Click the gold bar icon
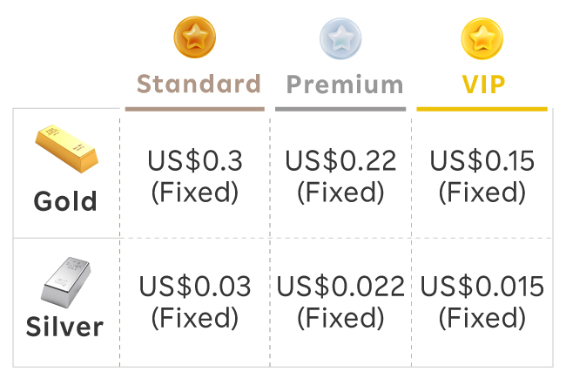This screenshot has height=392, width=566. tap(66, 149)
